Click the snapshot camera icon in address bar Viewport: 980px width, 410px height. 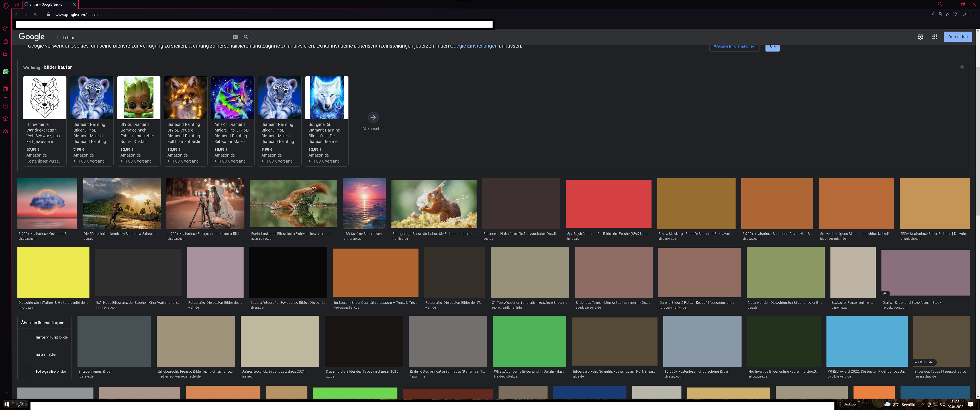pyautogui.click(x=940, y=15)
